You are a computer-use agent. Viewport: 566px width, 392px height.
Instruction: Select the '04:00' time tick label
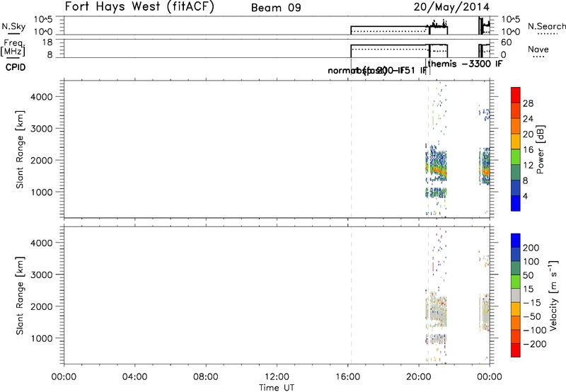pyautogui.click(x=134, y=377)
